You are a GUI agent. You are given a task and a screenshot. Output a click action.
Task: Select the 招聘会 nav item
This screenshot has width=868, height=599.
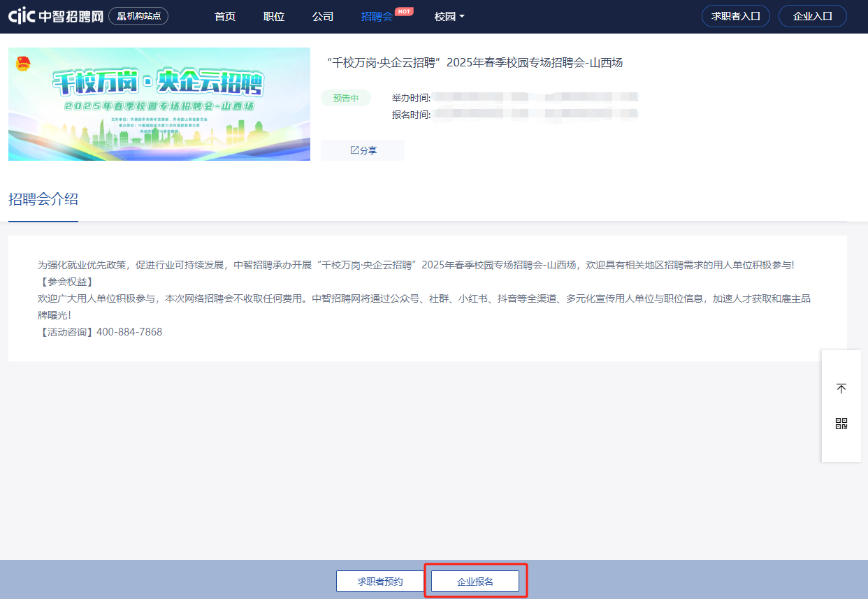pyautogui.click(x=377, y=17)
